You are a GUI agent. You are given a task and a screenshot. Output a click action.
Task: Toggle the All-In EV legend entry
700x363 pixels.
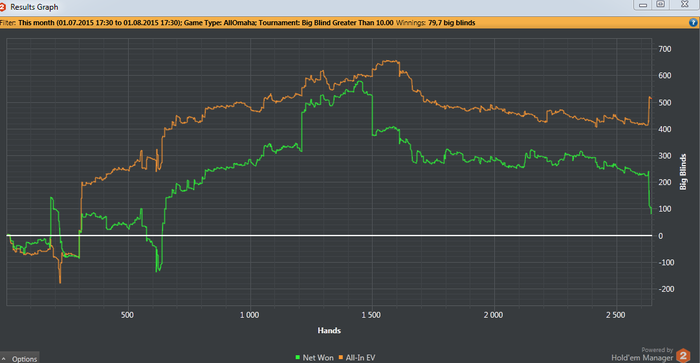point(357,358)
